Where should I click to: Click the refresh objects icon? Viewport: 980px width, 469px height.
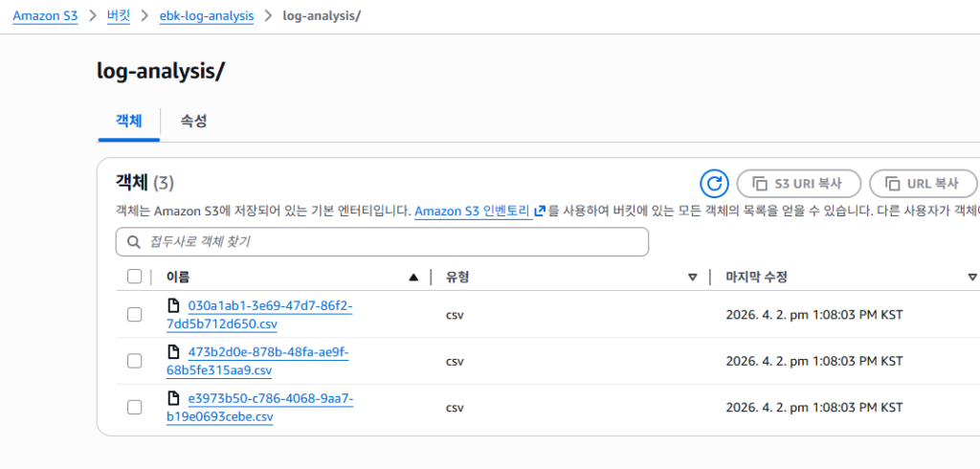click(x=715, y=183)
